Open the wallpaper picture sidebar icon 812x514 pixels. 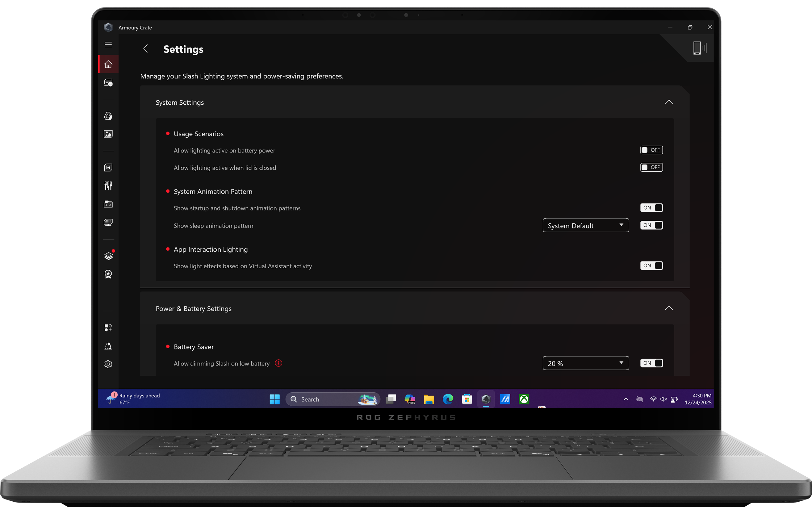point(108,134)
